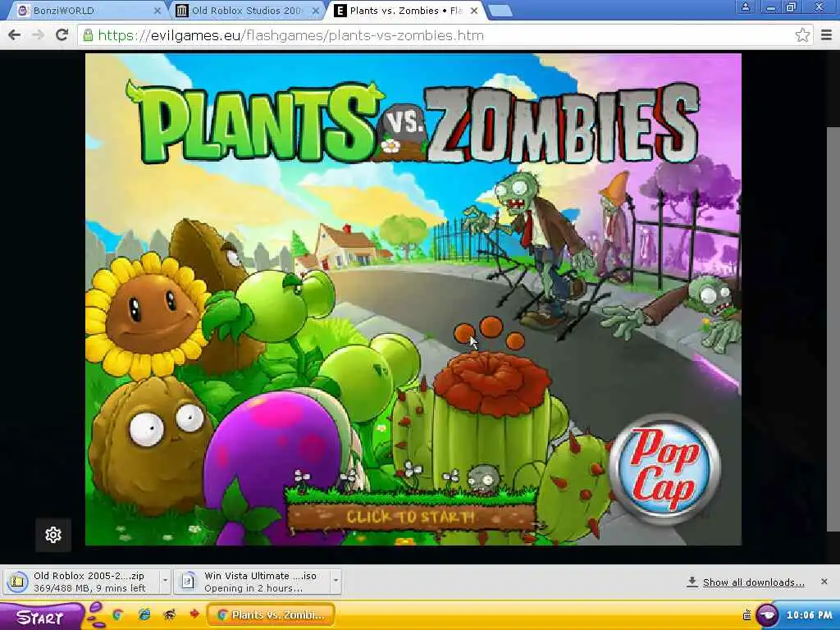Close the Plants vs. Zombies tab
The image size is (840, 630).
pyautogui.click(x=474, y=11)
